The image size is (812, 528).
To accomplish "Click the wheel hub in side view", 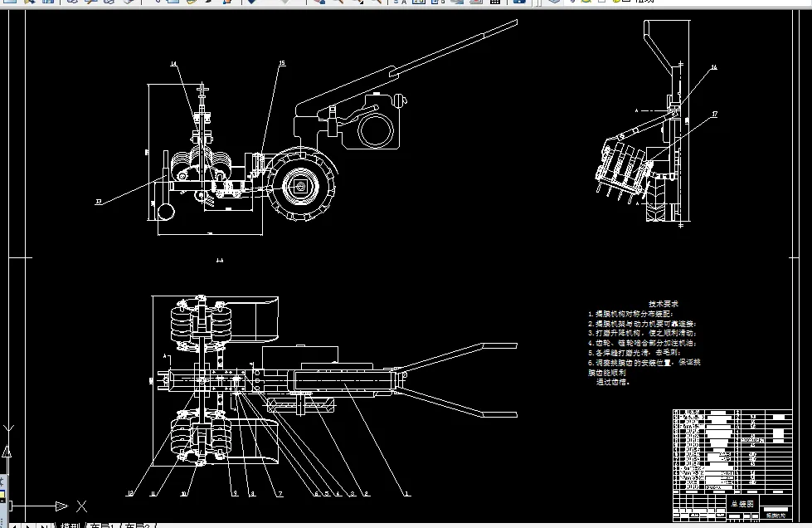I will click(299, 186).
